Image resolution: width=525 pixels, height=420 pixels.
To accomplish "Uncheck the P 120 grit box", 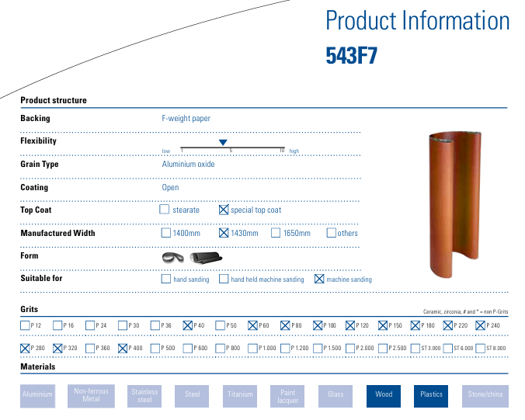I will [350, 325].
